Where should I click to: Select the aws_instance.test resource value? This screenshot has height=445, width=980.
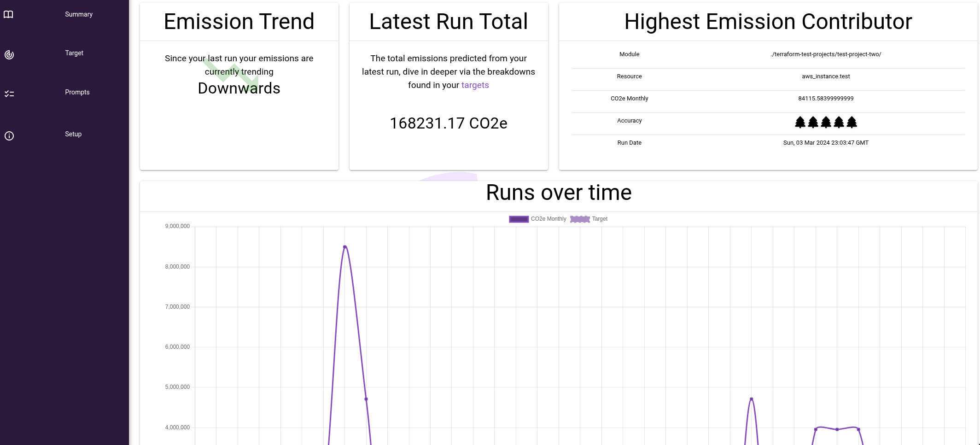(826, 76)
